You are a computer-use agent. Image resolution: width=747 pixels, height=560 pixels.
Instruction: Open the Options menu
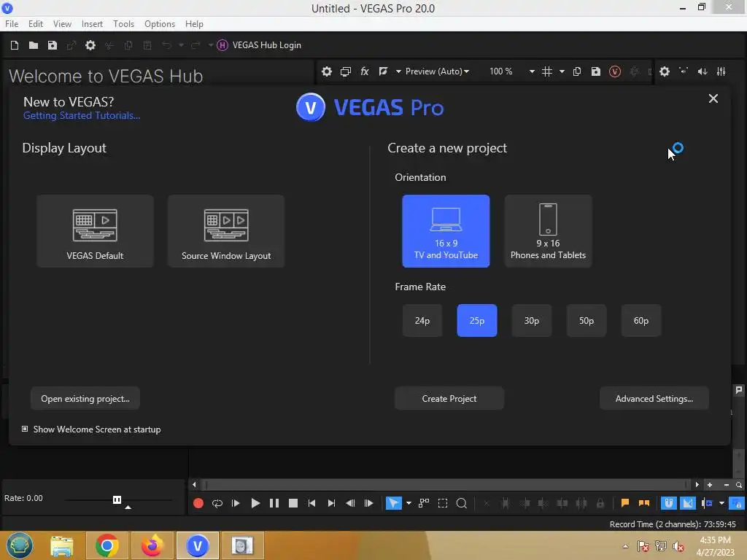point(160,24)
